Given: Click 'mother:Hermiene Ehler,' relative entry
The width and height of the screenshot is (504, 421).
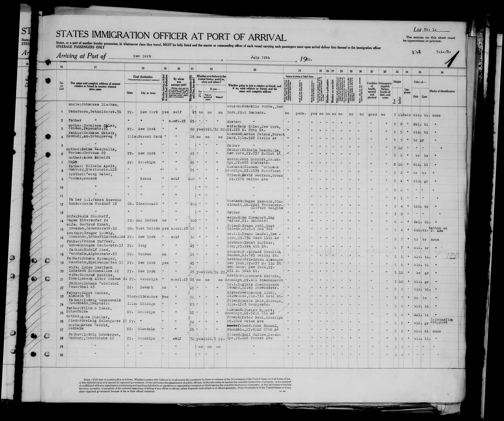Looking at the screenshot, I should 93,126.
